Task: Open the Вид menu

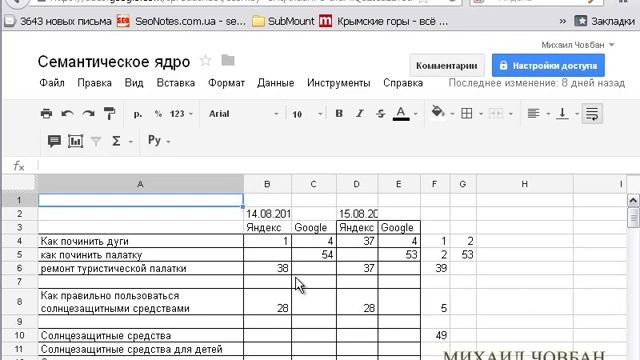Action: (x=134, y=83)
